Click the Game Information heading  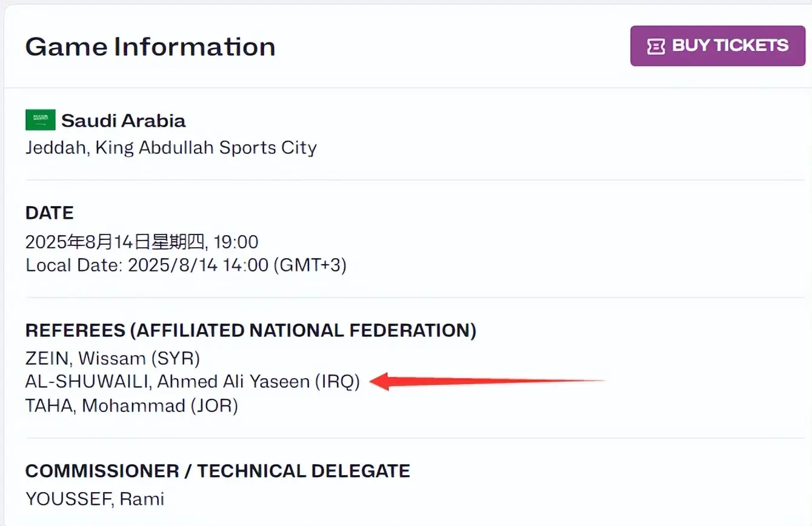150,47
